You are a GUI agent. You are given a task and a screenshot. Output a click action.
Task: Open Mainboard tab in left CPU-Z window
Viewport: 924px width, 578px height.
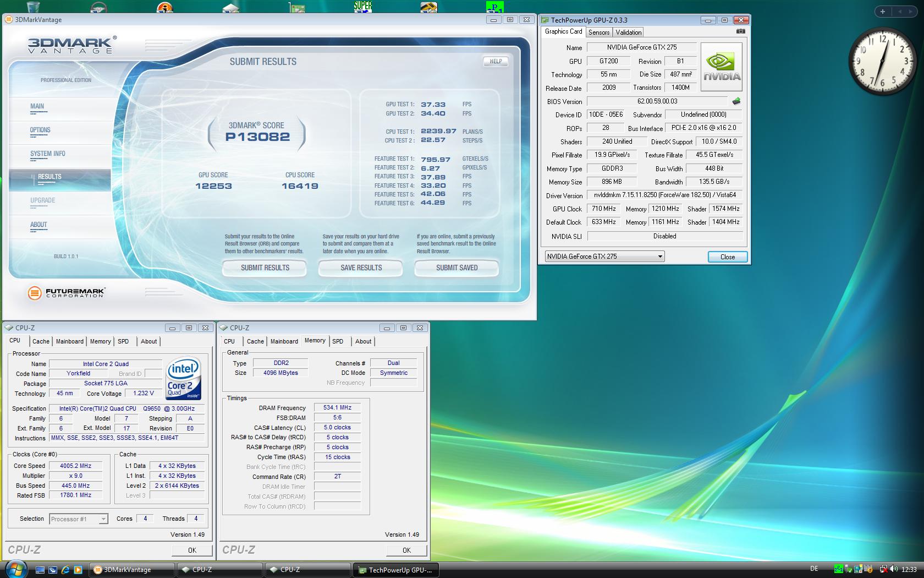tap(70, 341)
